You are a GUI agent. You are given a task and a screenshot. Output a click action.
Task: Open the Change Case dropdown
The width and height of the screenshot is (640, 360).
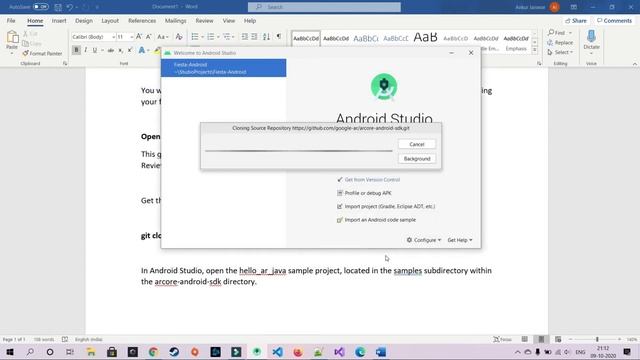[162, 37]
